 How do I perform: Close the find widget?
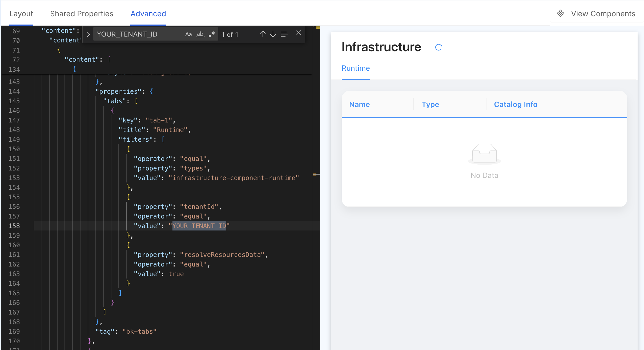point(299,33)
